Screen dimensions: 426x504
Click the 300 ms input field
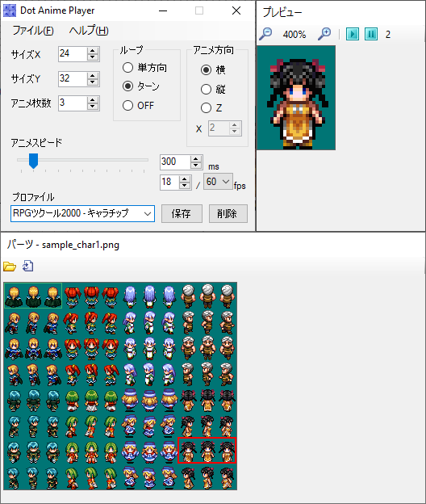point(175,162)
